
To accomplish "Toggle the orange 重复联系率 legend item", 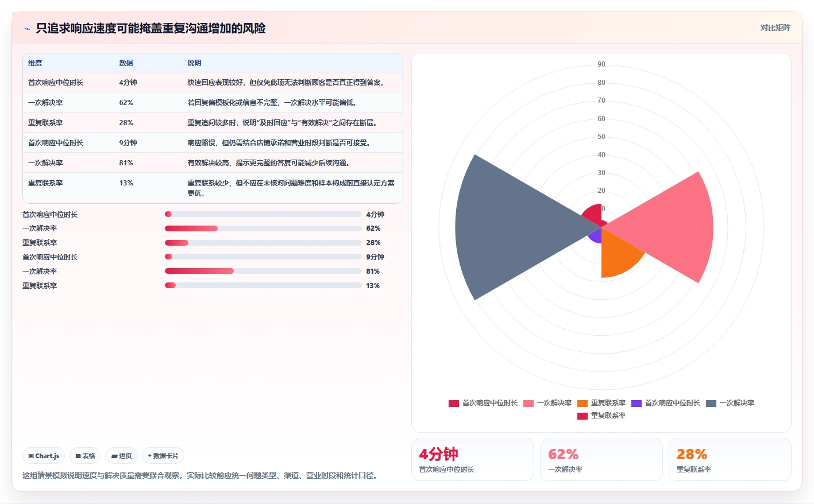I will [601, 403].
